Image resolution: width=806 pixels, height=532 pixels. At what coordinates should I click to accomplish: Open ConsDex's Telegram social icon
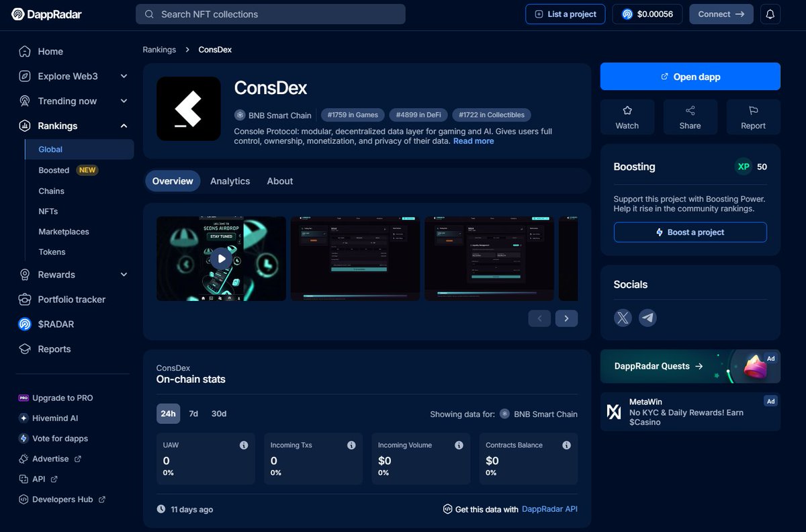(x=647, y=318)
